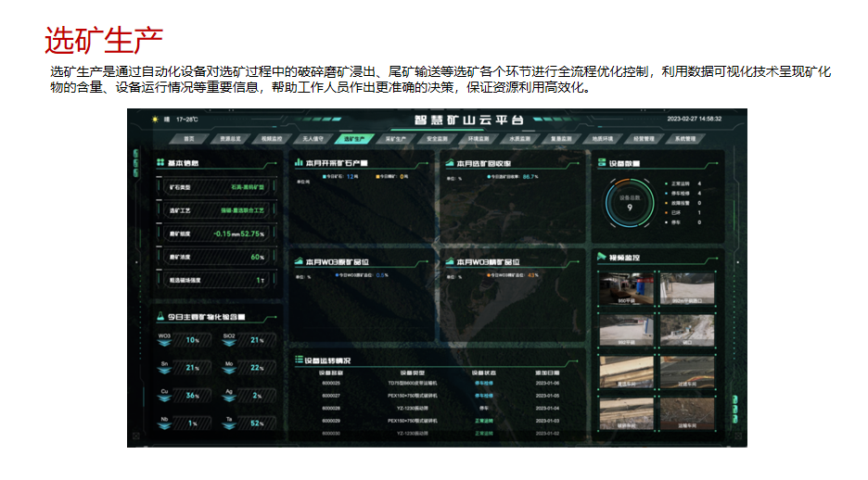Select the 采矿生产 tab

pos(396,139)
